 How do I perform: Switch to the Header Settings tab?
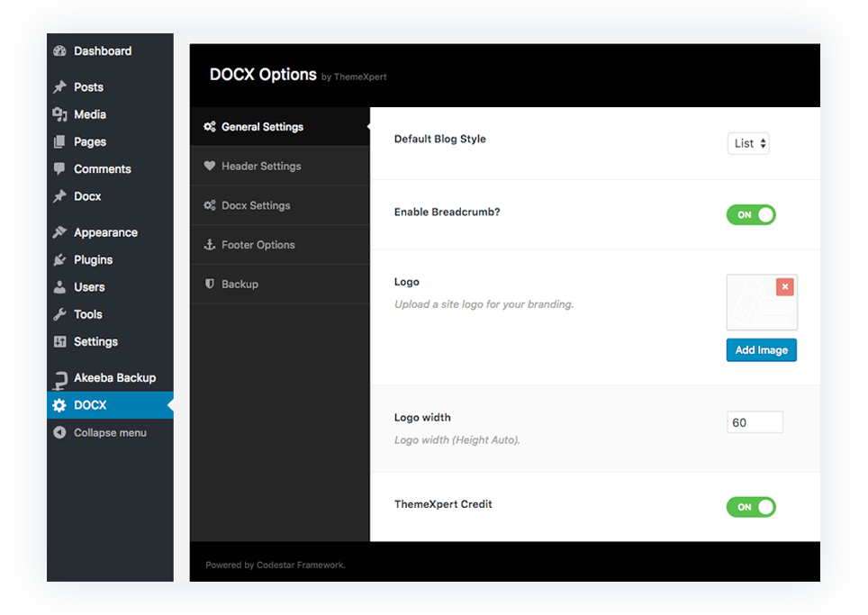(279, 166)
